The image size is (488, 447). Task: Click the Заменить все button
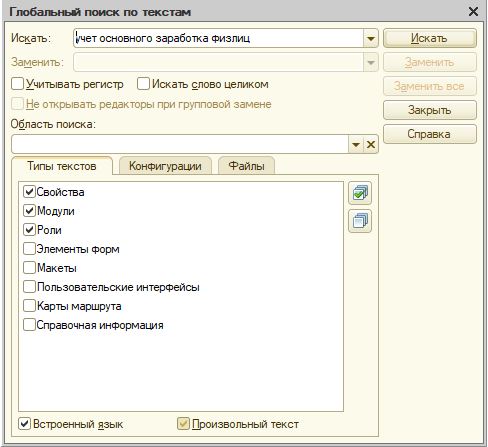430,86
